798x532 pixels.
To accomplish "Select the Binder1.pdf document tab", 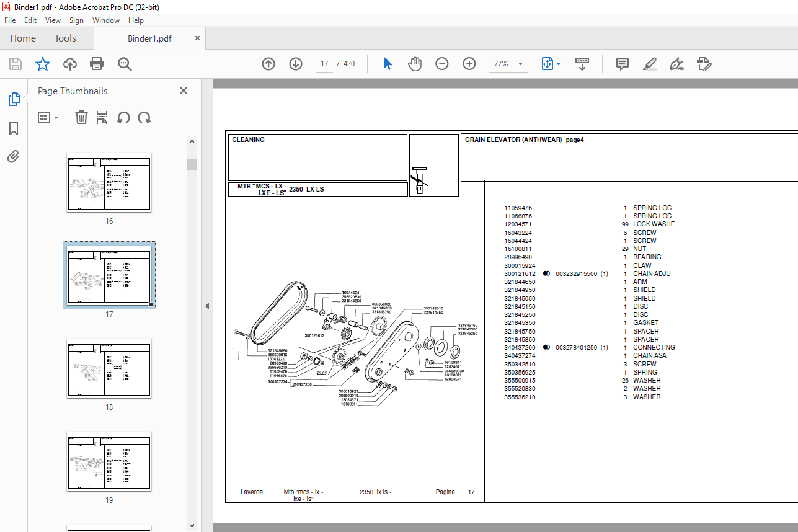I will pyautogui.click(x=149, y=38).
